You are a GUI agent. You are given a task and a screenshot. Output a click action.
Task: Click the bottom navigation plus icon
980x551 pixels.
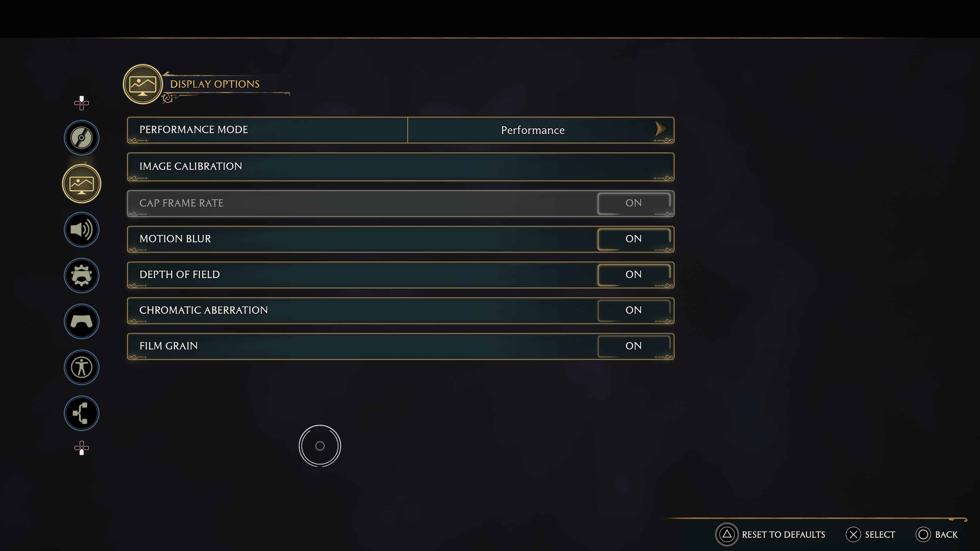click(x=81, y=448)
